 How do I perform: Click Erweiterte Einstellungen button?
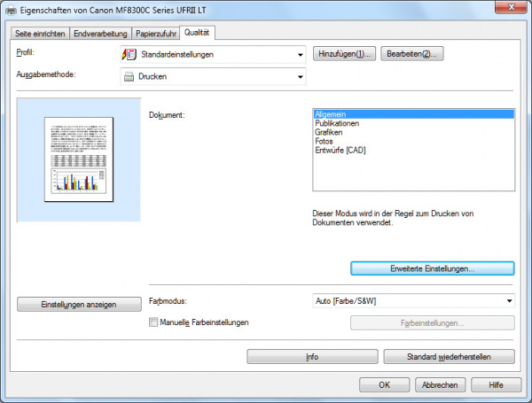click(432, 267)
